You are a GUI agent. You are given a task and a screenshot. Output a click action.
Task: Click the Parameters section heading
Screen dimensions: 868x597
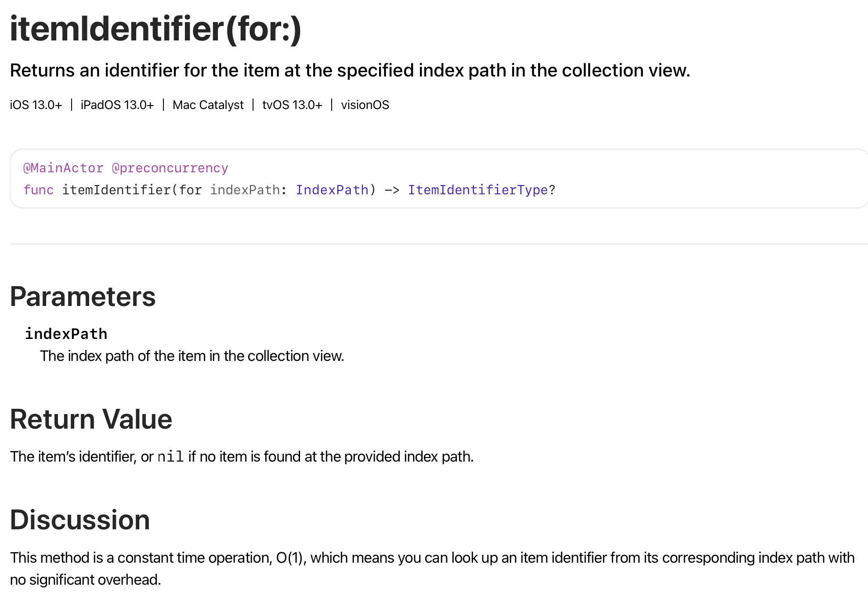(x=83, y=296)
